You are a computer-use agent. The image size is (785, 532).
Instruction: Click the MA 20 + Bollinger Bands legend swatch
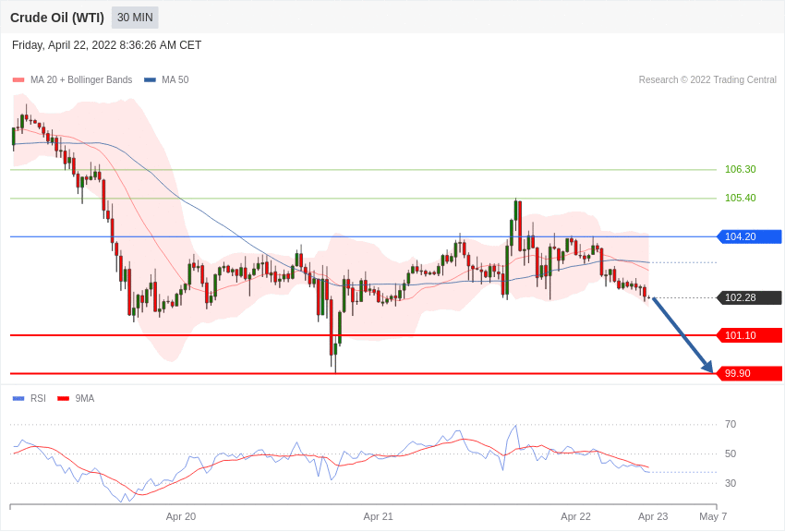tap(18, 80)
